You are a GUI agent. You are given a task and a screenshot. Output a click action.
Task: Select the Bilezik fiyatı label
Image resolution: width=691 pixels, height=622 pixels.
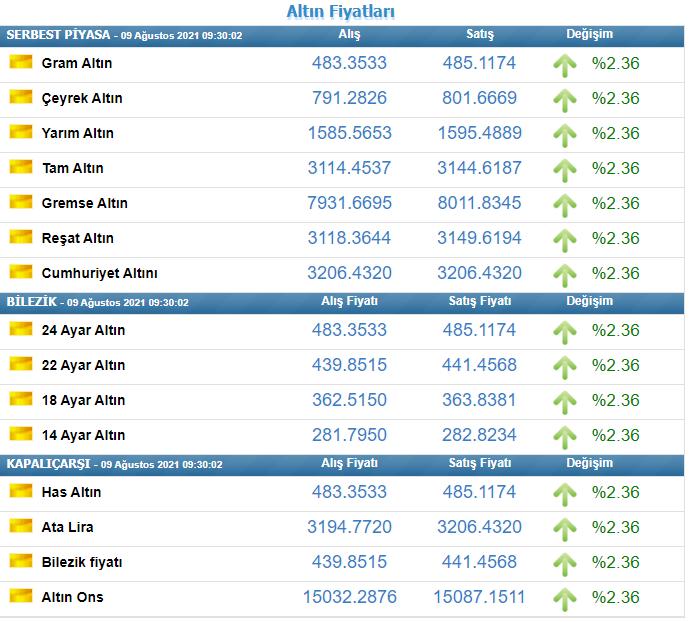point(82,562)
